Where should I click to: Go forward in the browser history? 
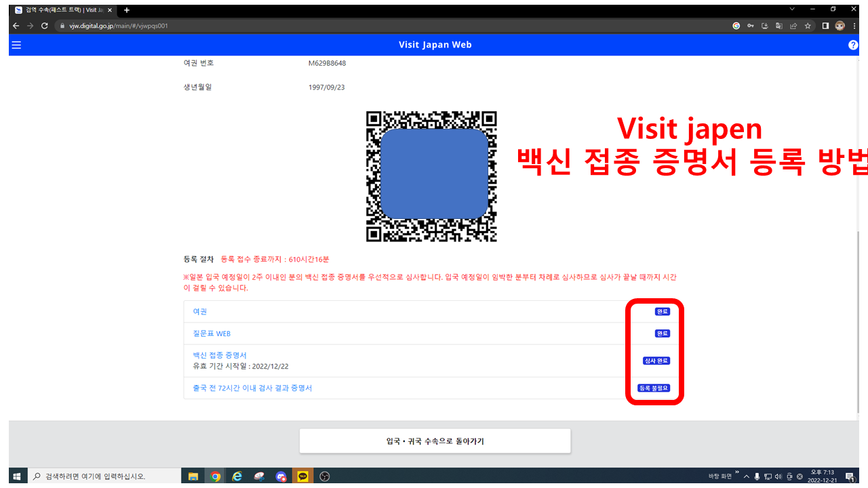[30, 26]
